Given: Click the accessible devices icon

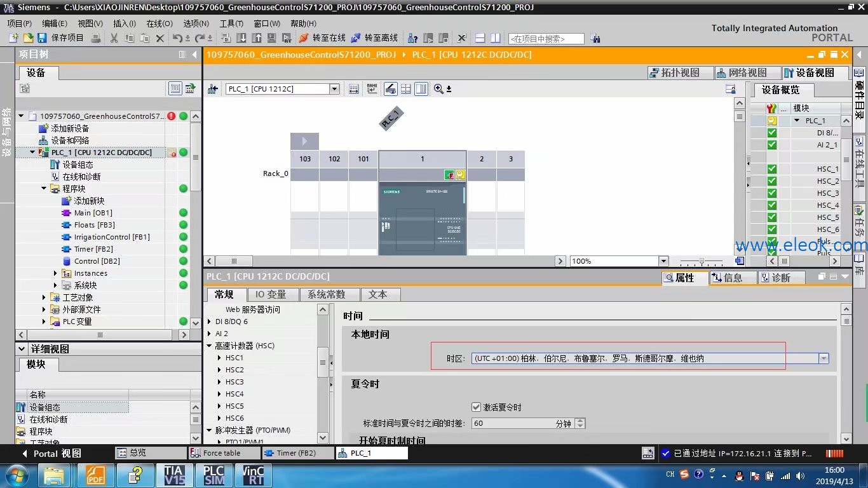Looking at the screenshot, I should coord(413,38).
